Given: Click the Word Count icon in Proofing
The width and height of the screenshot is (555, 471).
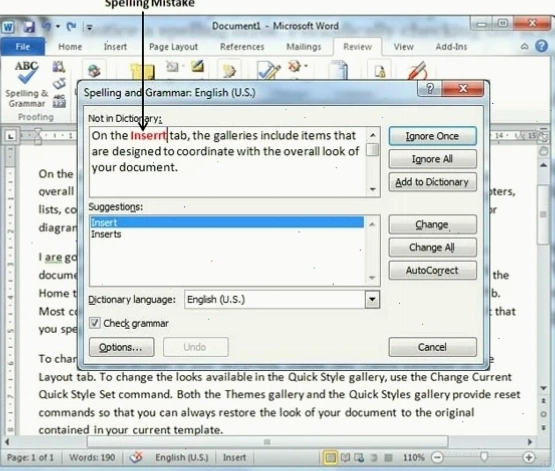Looking at the screenshot, I should click(x=59, y=101).
